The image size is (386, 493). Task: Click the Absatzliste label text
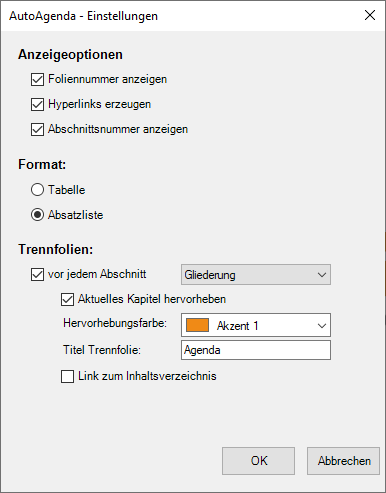click(x=76, y=215)
